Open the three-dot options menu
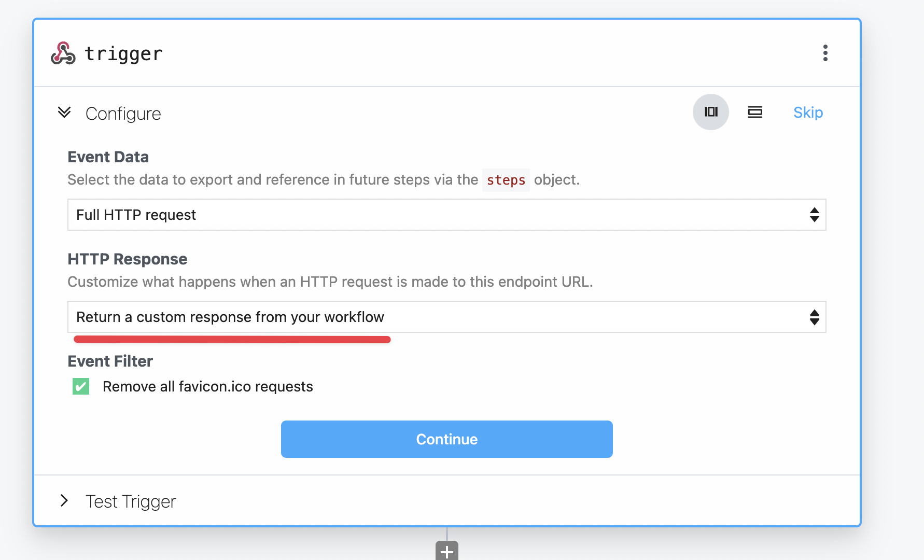Viewport: 924px width, 560px height. click(825, 53)
